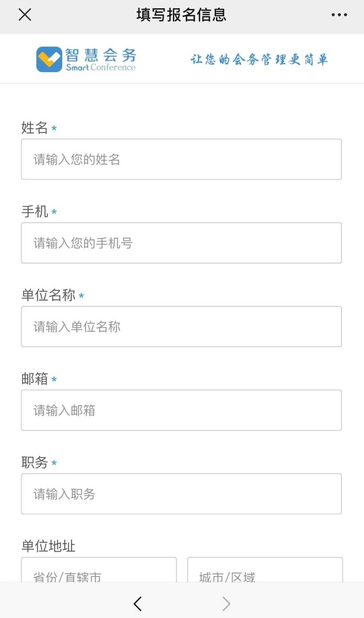This screenshot has height=618, width=364.
Task: Click the blue handwritten slogan banner
Action: point(259,59)
